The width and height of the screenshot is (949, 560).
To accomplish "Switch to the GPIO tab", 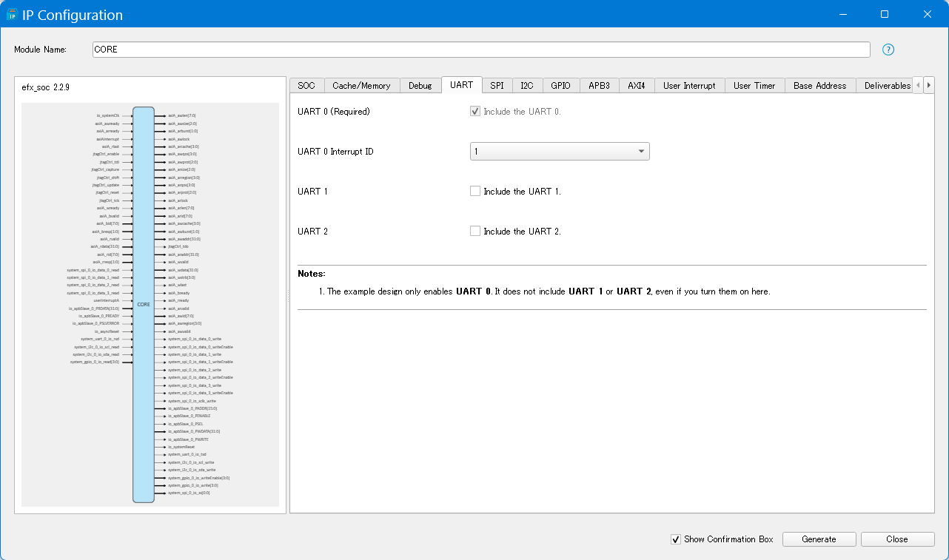I will (x=560, y=86).
